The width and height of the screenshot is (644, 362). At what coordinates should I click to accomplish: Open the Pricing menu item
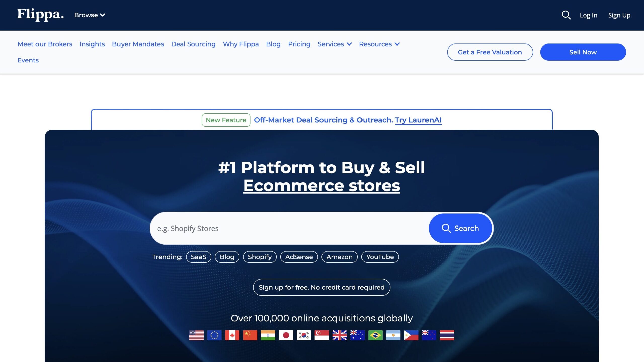tap(299, 44)
